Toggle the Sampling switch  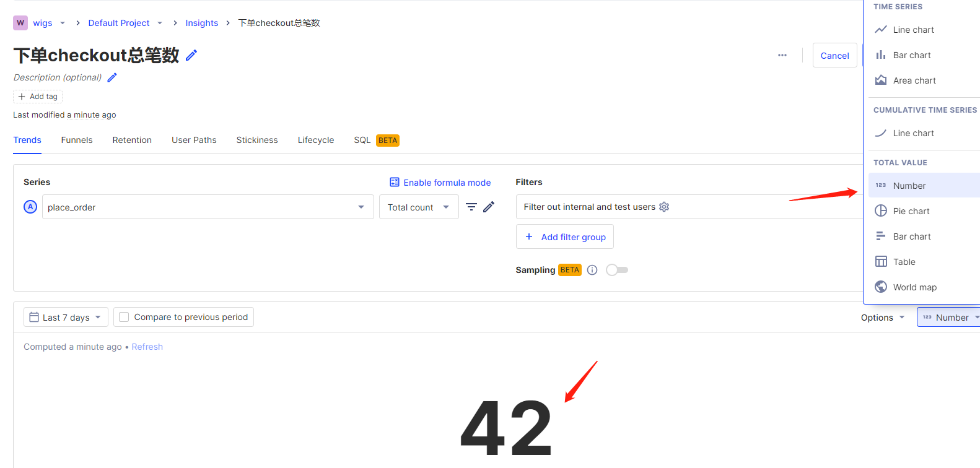coord(617,270)
